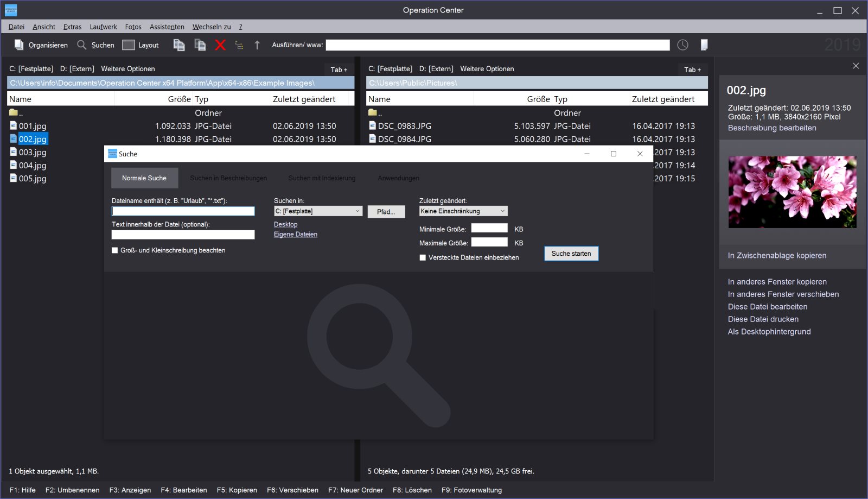Open the Assistenten menu
Screen dimensions: 868x499
(167, 27)
